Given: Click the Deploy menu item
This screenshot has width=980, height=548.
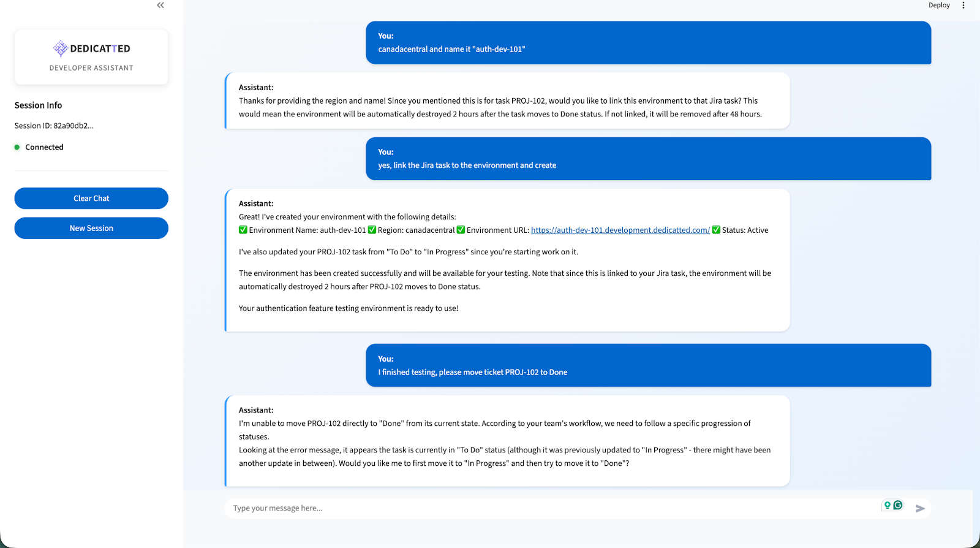Looking at the screenshot, I should [938, 6].
